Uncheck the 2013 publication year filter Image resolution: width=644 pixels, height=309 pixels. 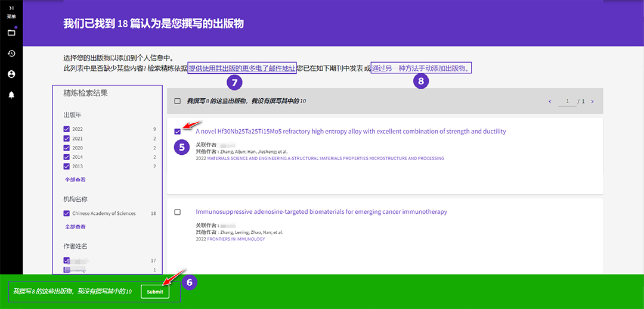click(x=67, y=166)
